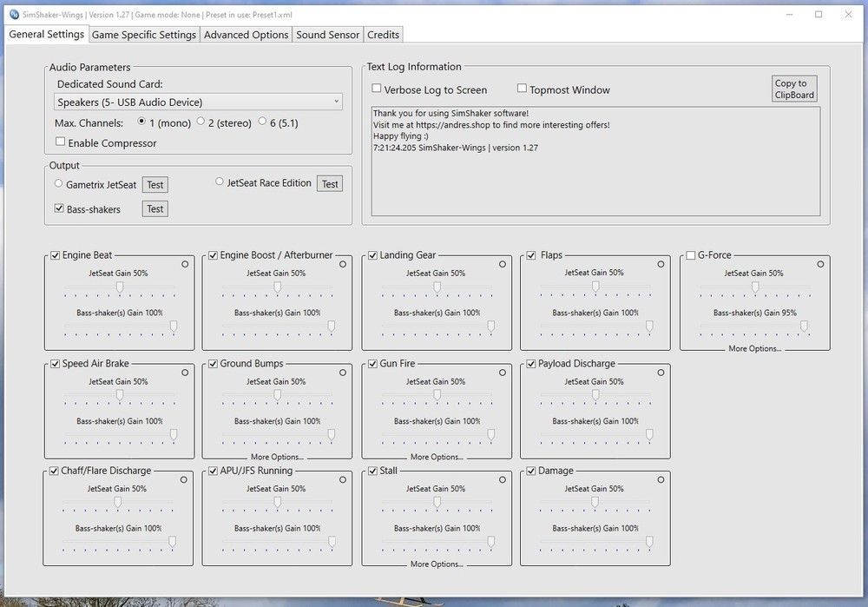This screenshot has width=868, height=607.
Task: Click Copy to ClipBoard button
Action: pyautogui.click(x=794, y=89)
